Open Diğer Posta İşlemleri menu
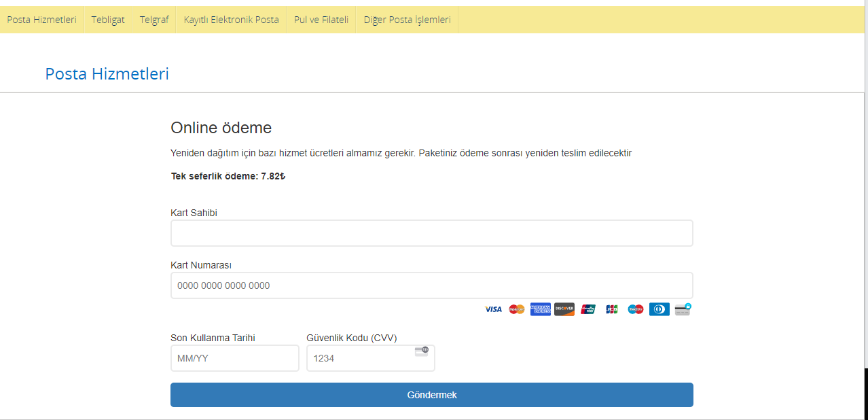Viewport: 868px width, 420px height. tap(408, 20)
